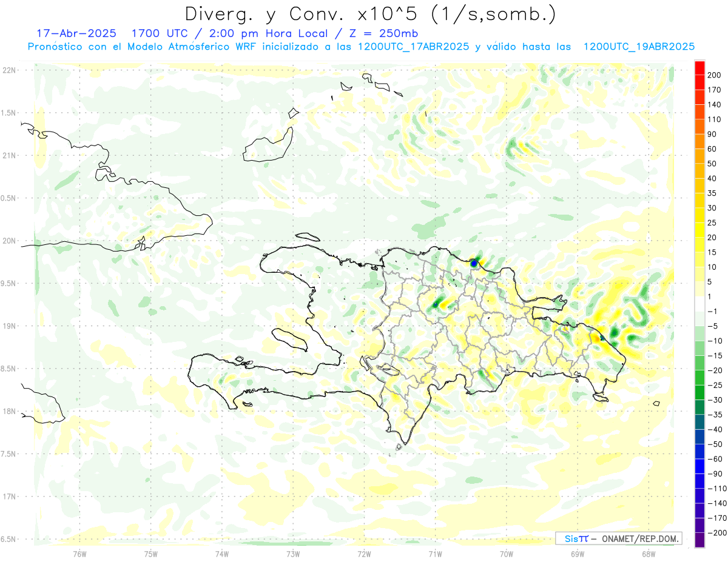Click the '76W' longitude label
This screenshot has height=562, width=728.
point(79,554)
